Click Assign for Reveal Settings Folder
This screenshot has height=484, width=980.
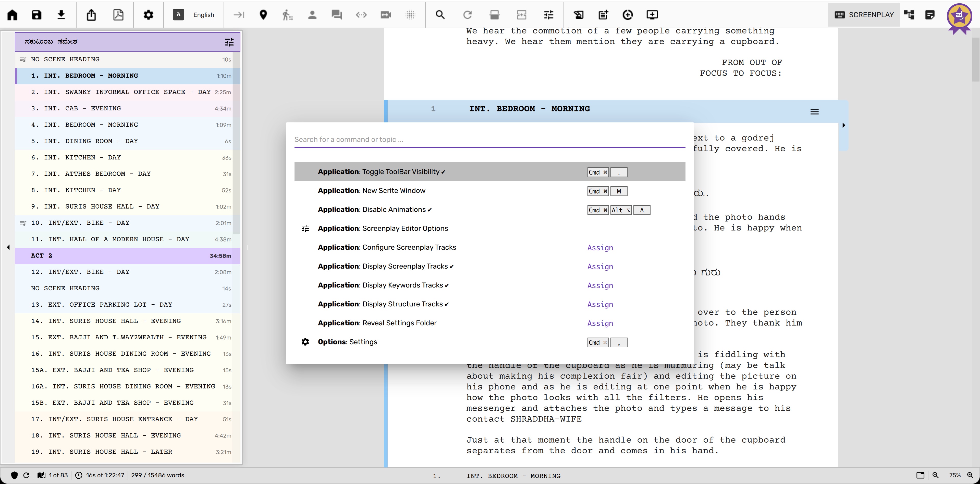click(600, 323)
